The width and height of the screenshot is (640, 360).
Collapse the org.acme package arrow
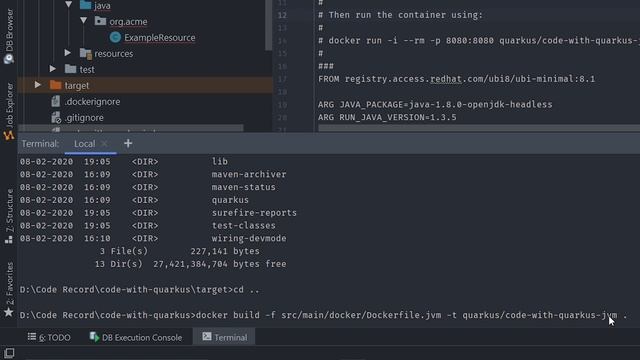tap(84, 21)
